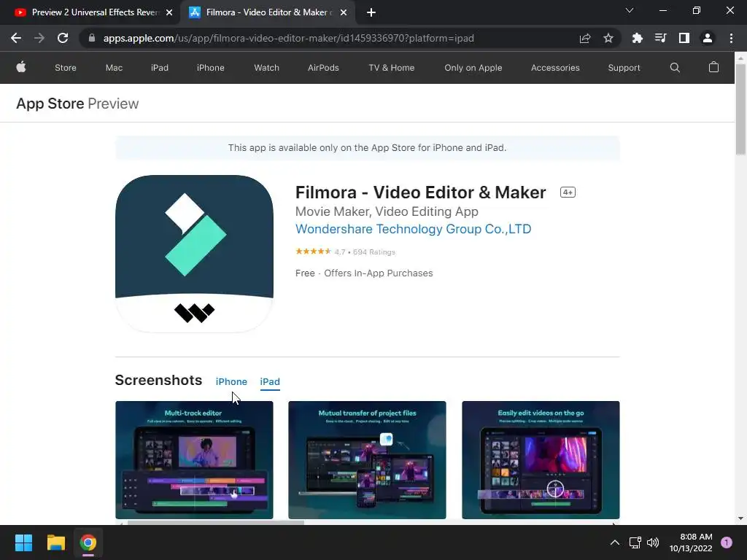Image resolution: width=747 pixels, height=560 pixels.
Task: Close the Filmora App Store tab
Action: pos(344,13)
